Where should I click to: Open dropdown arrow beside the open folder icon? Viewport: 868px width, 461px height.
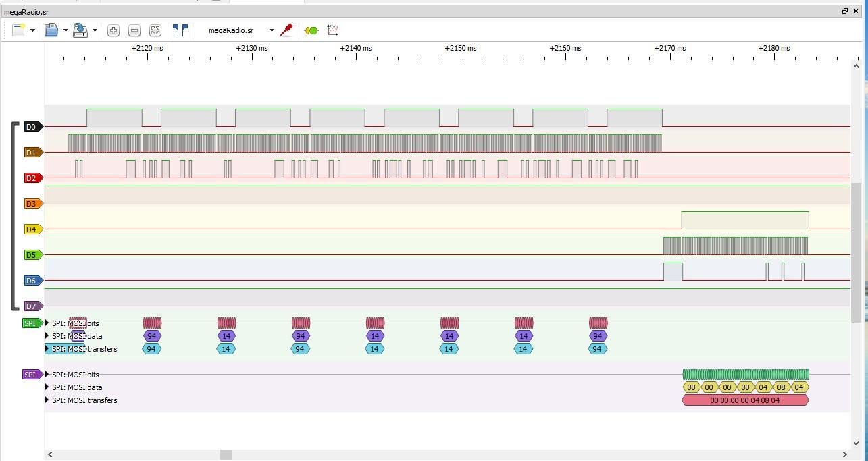click(66, 30)
